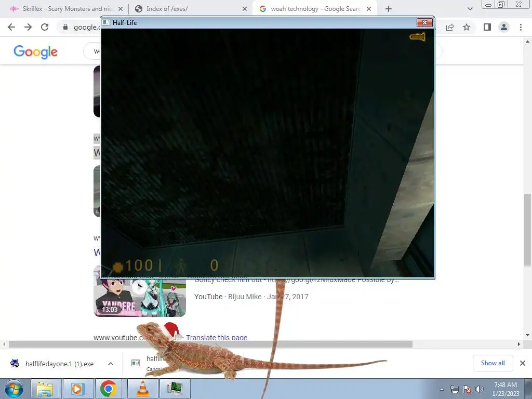The width and height of the screenshot is (532, 399).
Task: Reload the Google page
Action: pos(45,27)
